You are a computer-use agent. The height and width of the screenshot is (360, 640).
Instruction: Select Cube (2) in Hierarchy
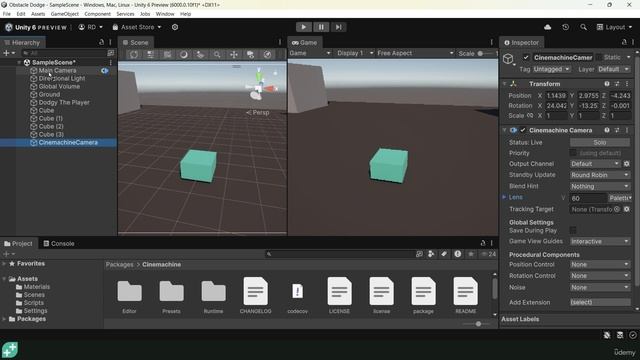[x=51, y=127]
